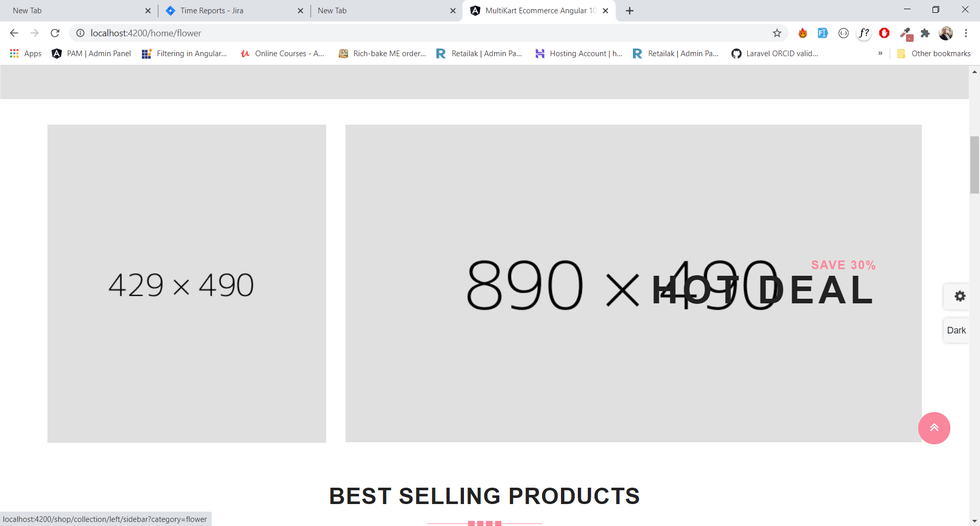The image size is (980, 526).
Task: Open the Other bookmarks folder
Action: (x=934, y=54)
